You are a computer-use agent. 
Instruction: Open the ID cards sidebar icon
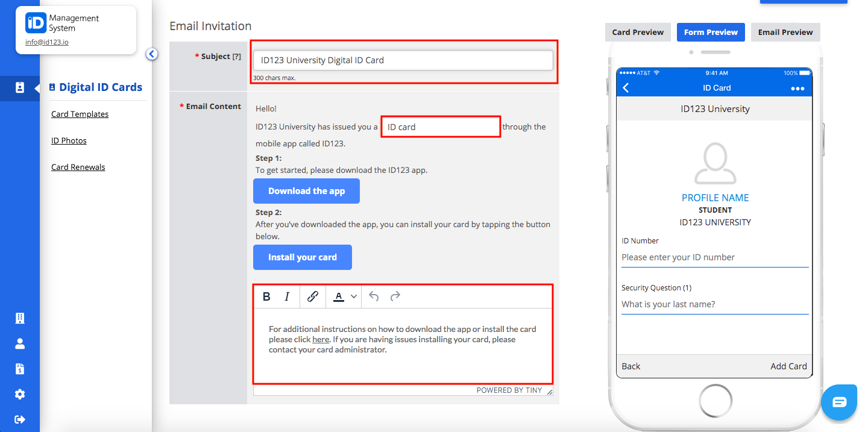(x=20, y=88)
